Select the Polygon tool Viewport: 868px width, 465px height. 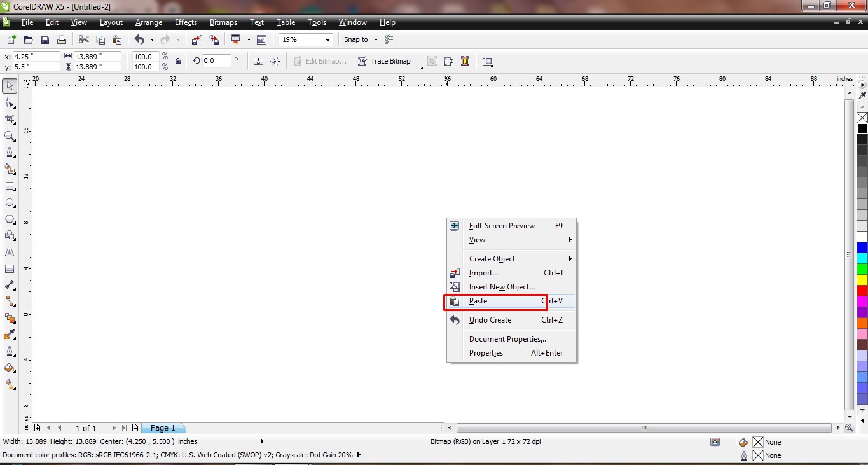point(10,219)
